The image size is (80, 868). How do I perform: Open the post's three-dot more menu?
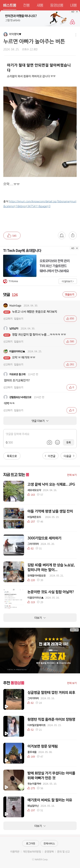tap(76, 35)
